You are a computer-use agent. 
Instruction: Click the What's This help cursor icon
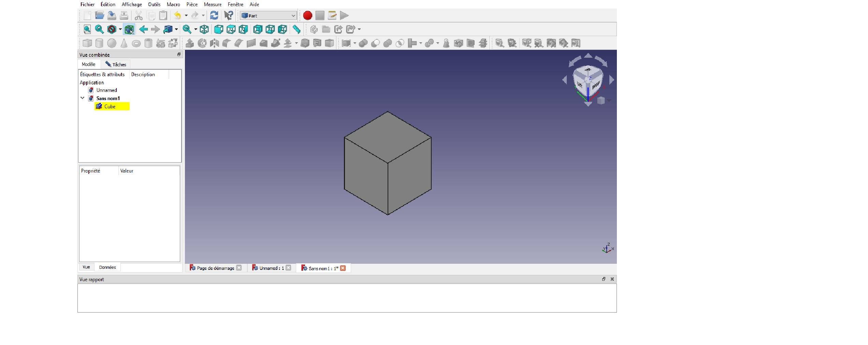[x=229, y=15]
